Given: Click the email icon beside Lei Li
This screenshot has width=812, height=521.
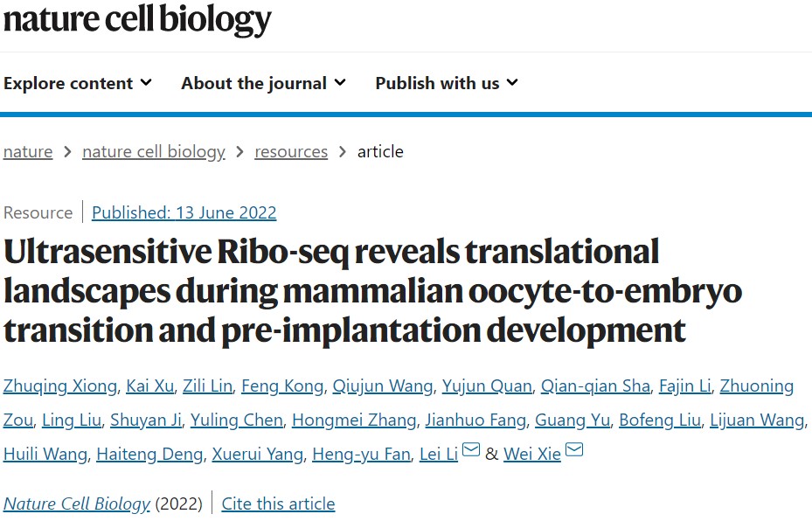Looking at the screenshot, I should [470, 451].
